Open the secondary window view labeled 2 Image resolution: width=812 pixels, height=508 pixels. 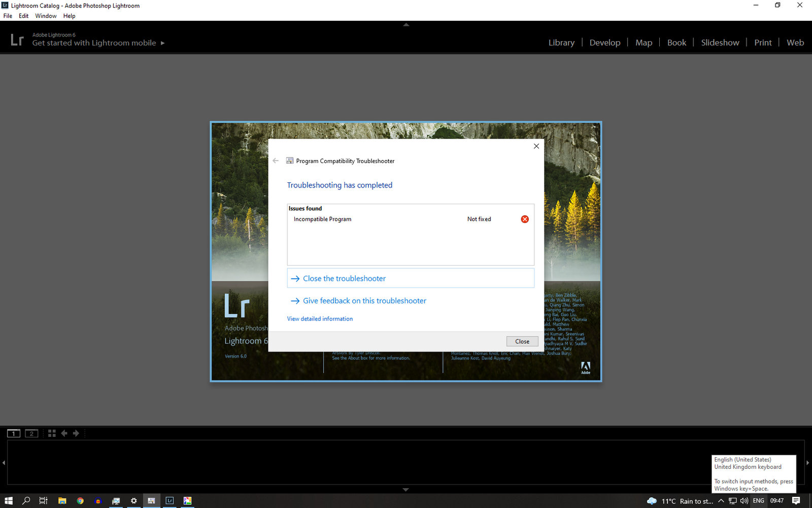[x=31, y=433]
